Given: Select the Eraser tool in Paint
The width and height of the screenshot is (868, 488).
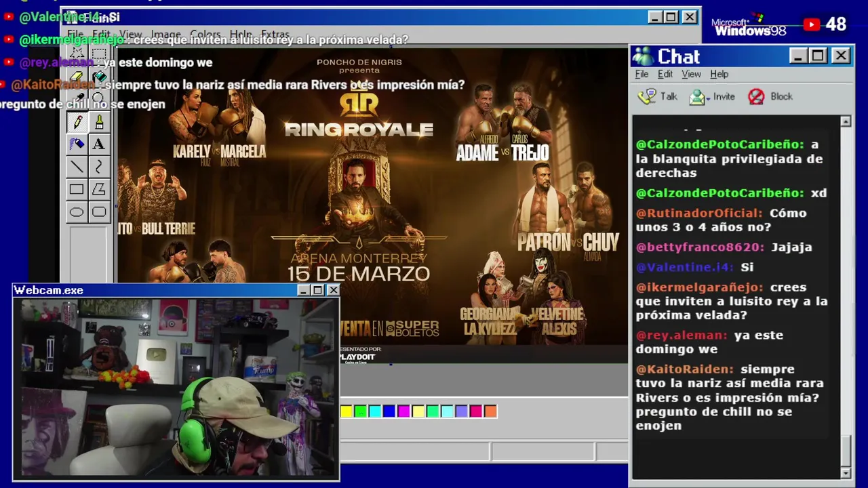Looking at the screenshot, I should (x=77, y=77).
